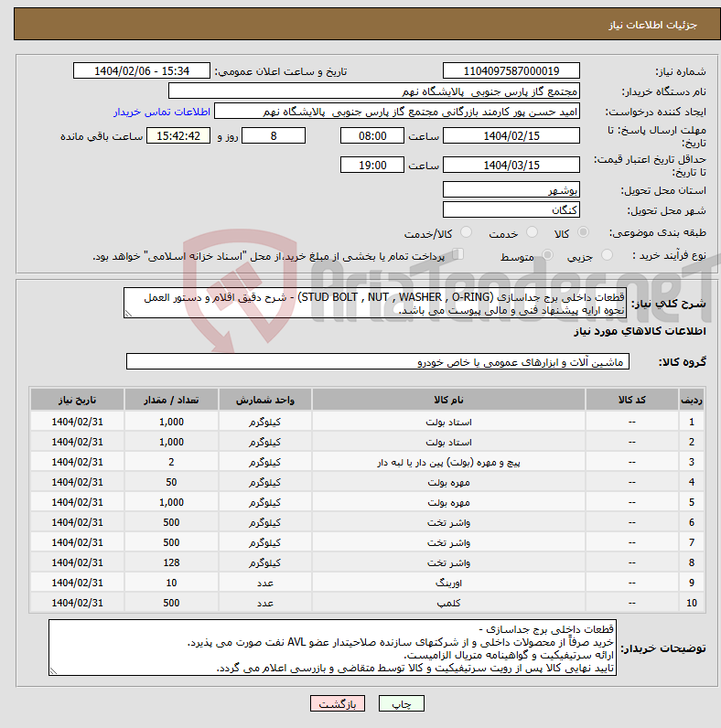
Task: Click the چاپ print button
Action: tap(402, 703)
